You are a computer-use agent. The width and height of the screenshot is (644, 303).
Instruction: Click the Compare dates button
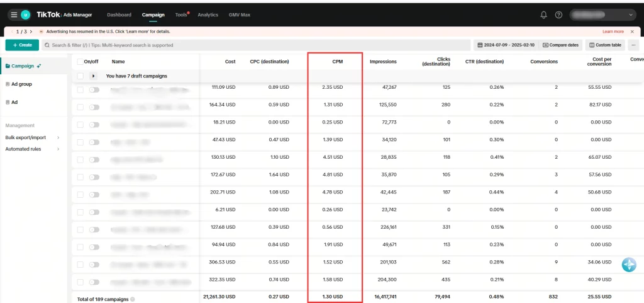[x=560, y=45]
